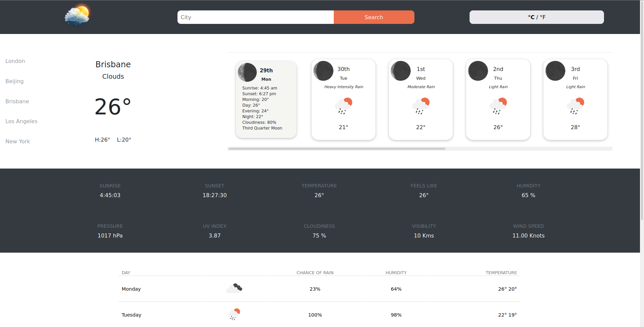Click the UV index value 3.87

click(x=215, y=235)
